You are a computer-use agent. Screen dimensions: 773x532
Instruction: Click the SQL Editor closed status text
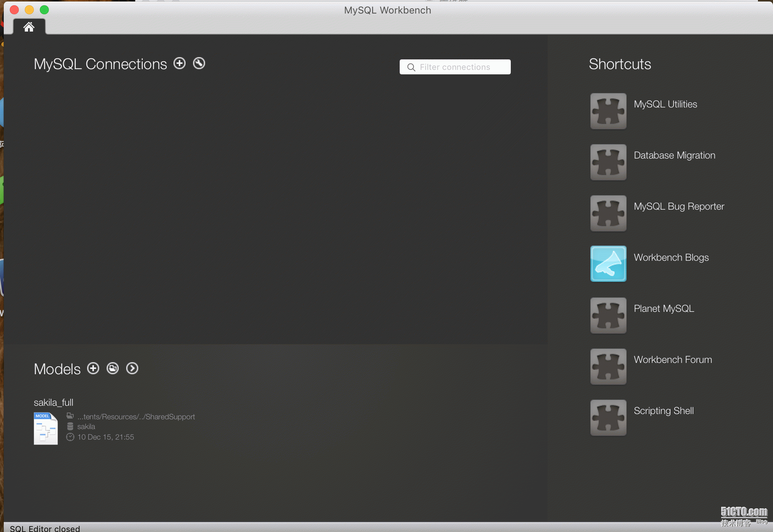click(x=45, y=528)
